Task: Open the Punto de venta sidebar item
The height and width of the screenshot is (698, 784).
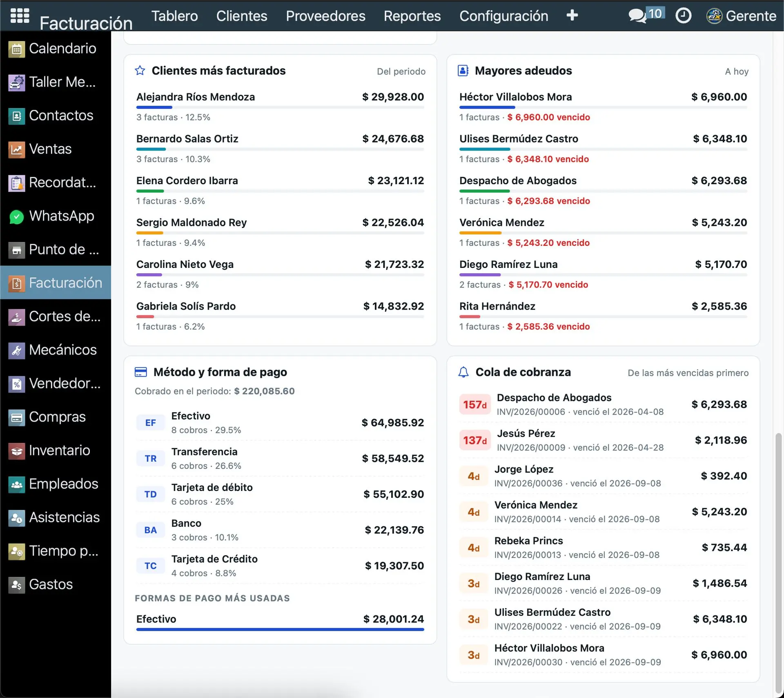Action: click(56, 250)
